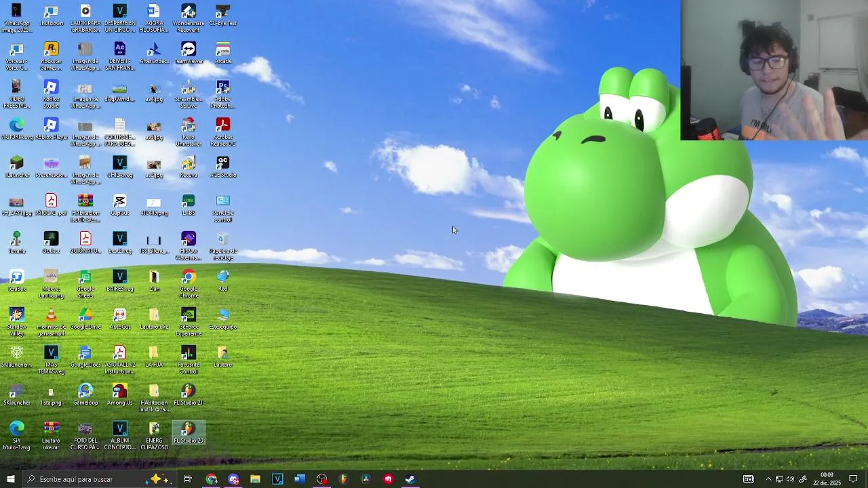Select the TeraBox desktop icon

click(17, 281)
